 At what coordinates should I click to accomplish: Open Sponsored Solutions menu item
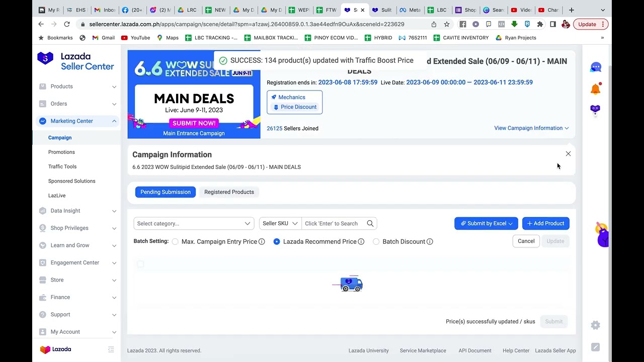tap(71, 181)
